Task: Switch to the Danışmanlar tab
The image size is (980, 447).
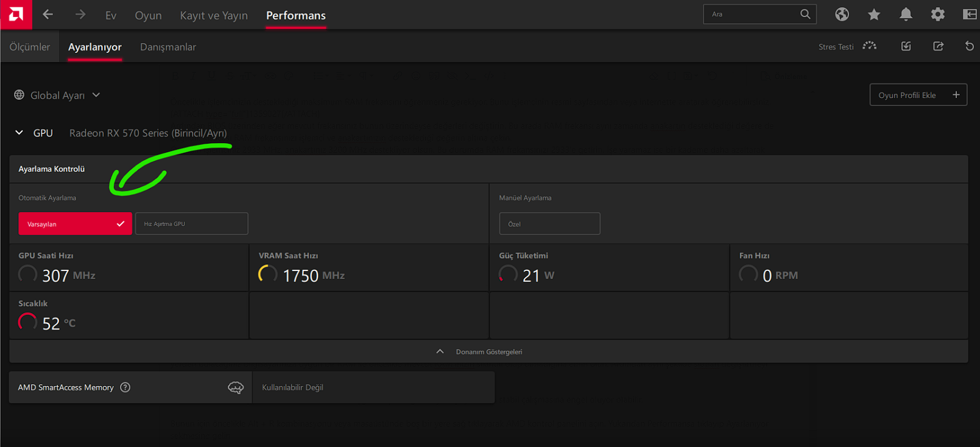Action: point(168,47)
